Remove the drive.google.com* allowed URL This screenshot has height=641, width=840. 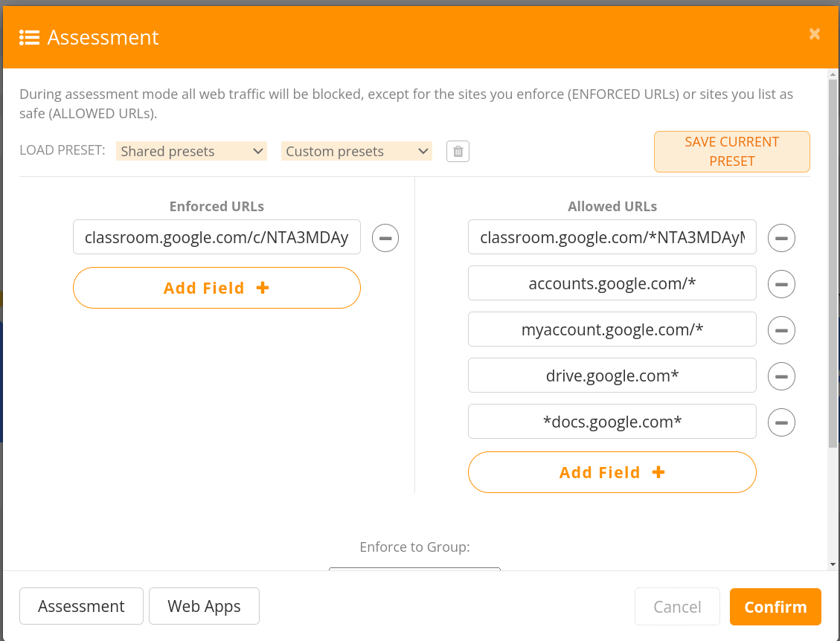781,376
